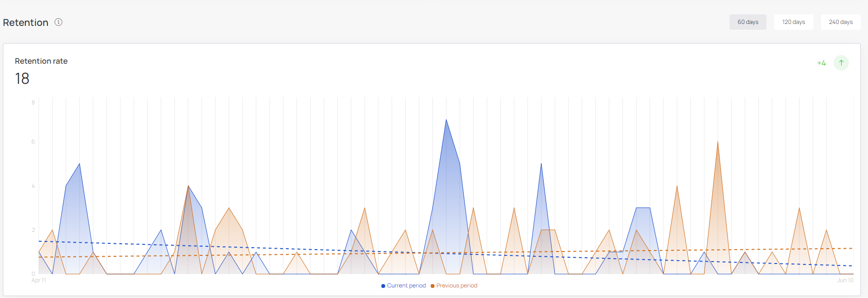Toggle the Current period series label
Screen dimensions: 868x298
[406, 286]
